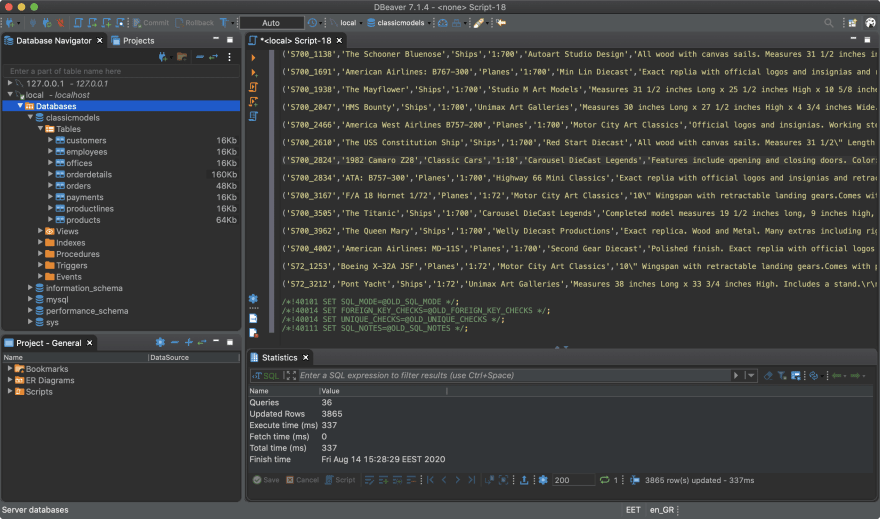Image resolution: width=880 pixels, height=519 pixels.
Task: Click the export data upload icon
Action: (524, 480)
